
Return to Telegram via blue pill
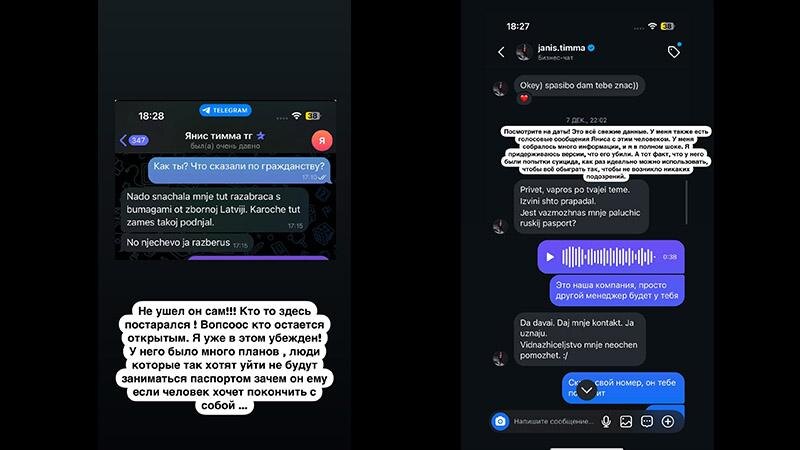pyautogui.click(x=225, y=110)
